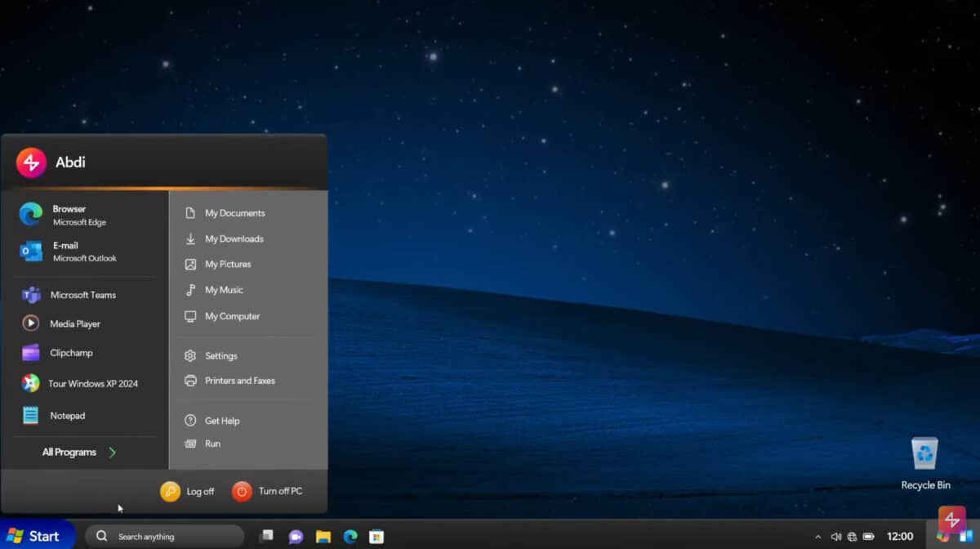Open Teams chat from the taskbar
Viewport: 980px width, 549px height.
295,536
